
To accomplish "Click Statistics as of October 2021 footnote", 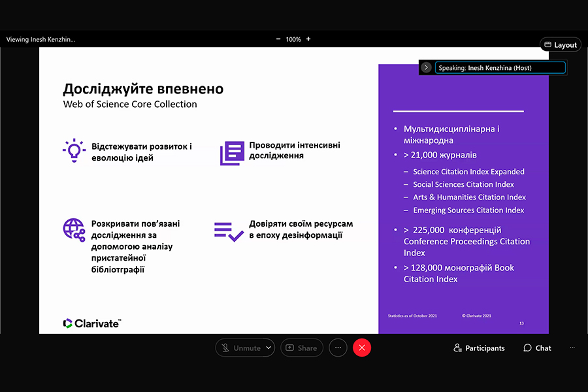I will (x=412, y=316).
